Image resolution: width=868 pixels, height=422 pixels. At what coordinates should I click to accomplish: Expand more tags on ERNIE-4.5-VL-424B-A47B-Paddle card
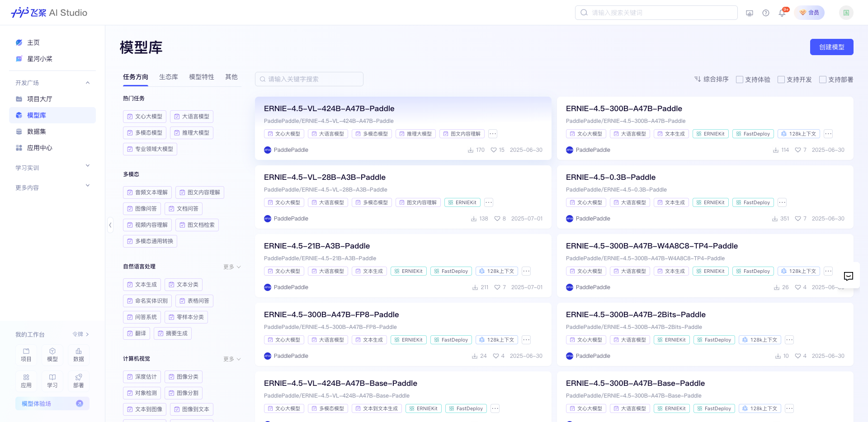(493, 134)
